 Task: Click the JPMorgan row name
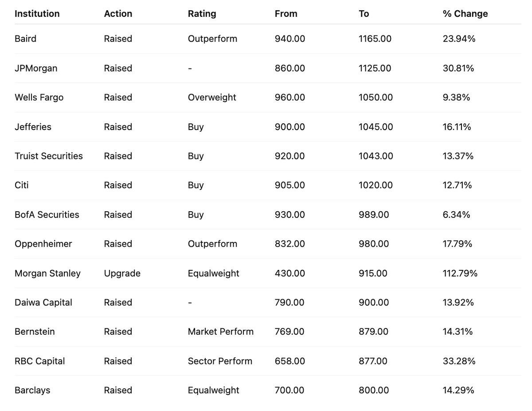pyautogui.click(x=36, y=68)
